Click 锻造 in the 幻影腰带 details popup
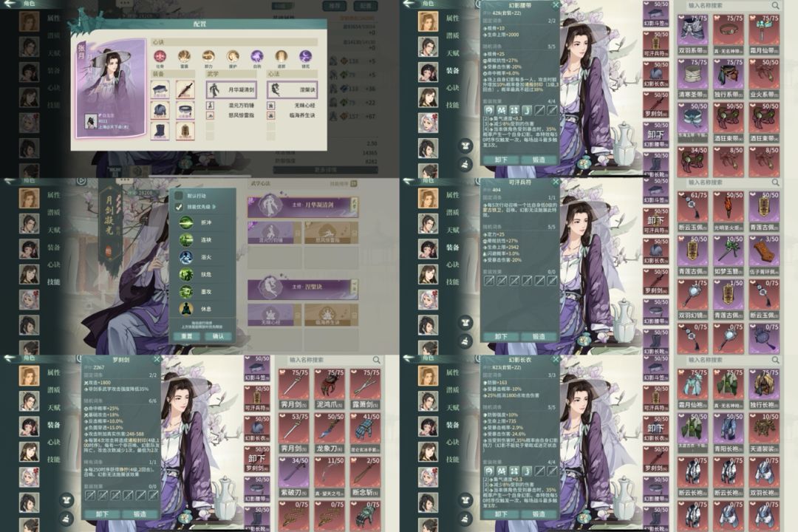The image size is (798, 532). [x=539, y=160]
